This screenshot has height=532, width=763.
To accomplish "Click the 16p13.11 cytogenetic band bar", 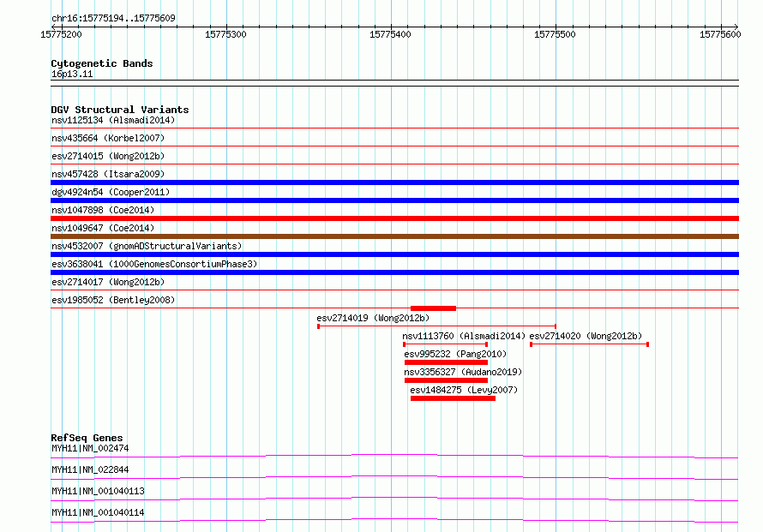I will pyautogui.click(x=394, y=83).
